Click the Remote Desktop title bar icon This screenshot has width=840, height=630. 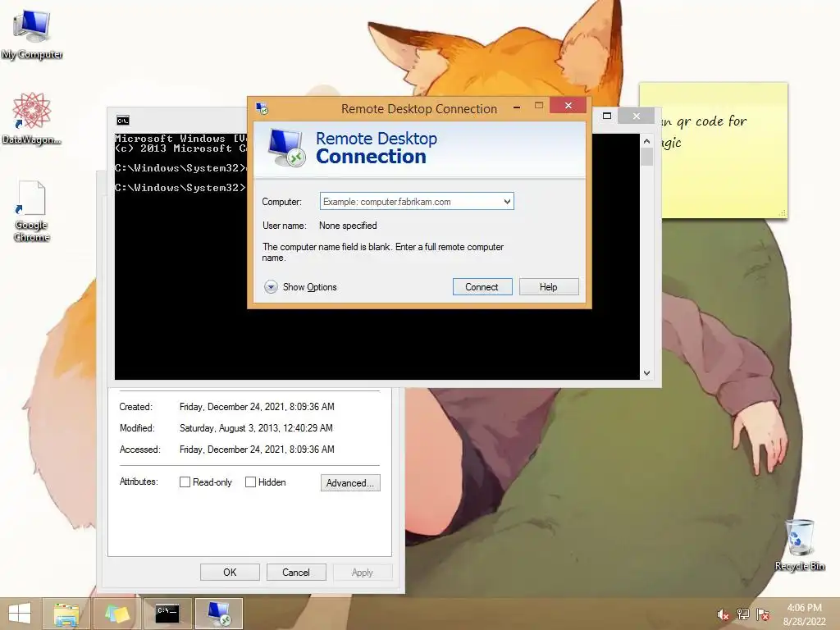pos(262,108)
